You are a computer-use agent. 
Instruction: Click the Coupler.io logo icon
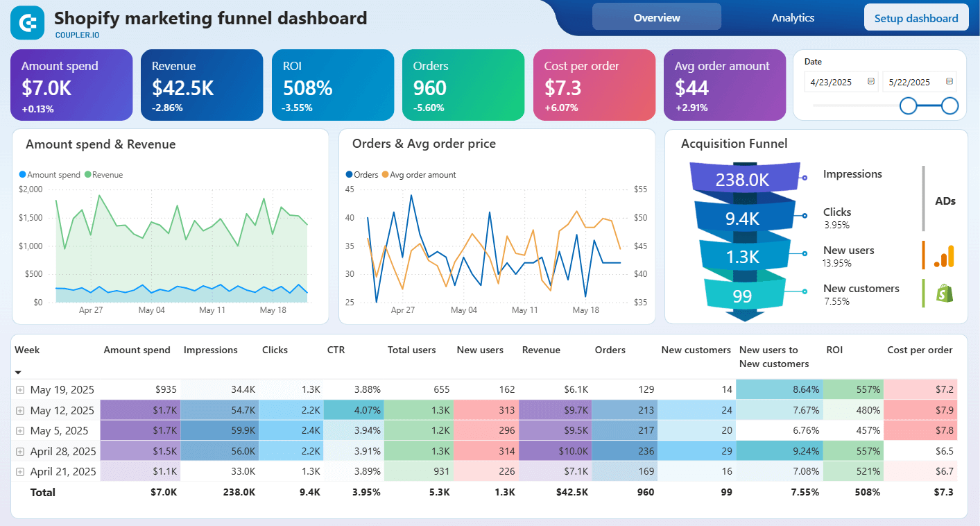click(x=27, y=23)
